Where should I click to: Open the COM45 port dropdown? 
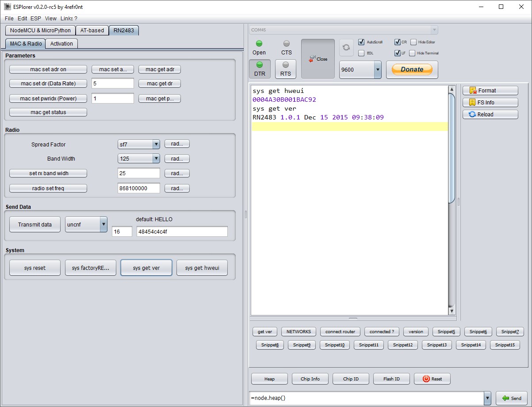coord(434,30)
